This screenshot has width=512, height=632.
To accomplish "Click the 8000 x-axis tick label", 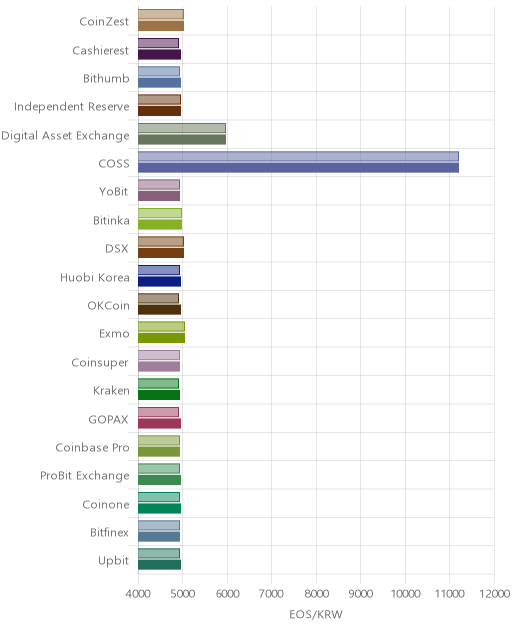I will [316, 594].
